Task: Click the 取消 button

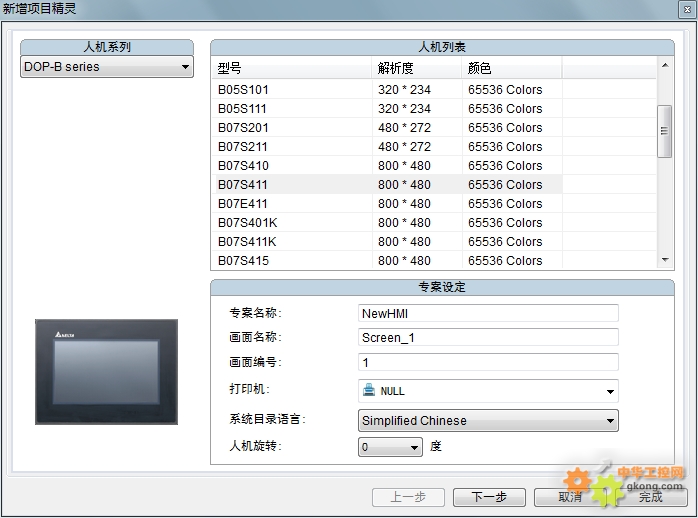Action: tap(570, 497)
